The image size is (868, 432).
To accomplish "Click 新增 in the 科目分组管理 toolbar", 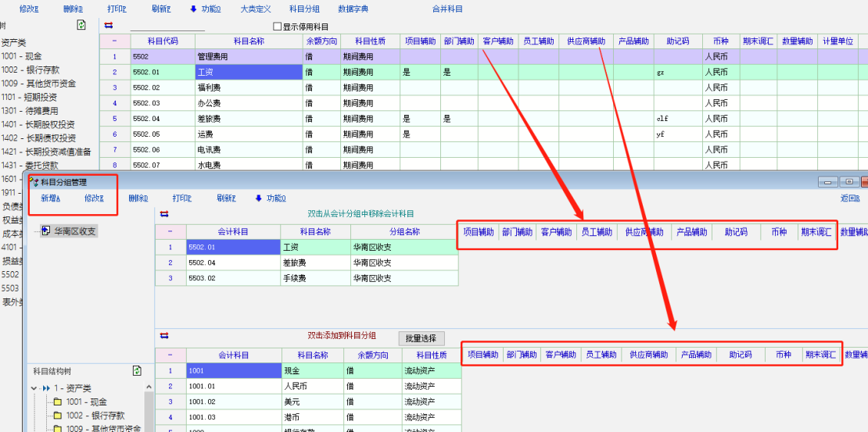I will coord(50,198).
